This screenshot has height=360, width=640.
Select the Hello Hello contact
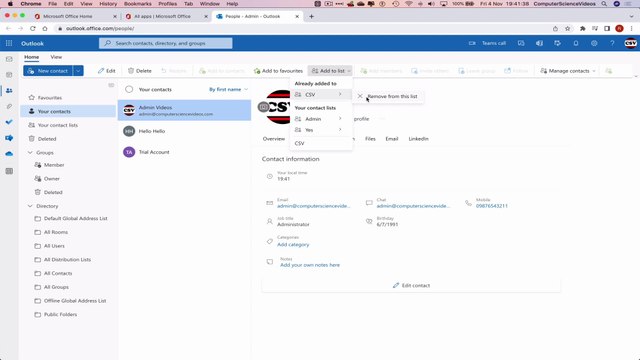click(x=184, y=131)
